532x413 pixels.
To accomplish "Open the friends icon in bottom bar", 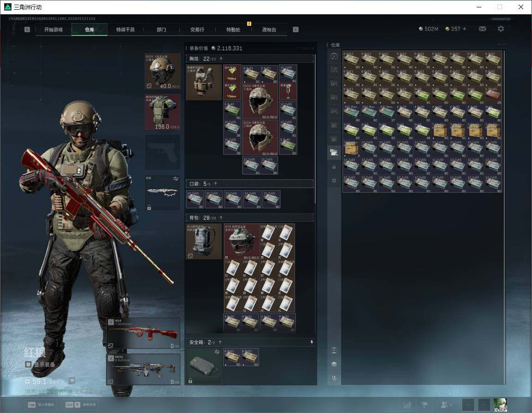I will pos(445,405).
